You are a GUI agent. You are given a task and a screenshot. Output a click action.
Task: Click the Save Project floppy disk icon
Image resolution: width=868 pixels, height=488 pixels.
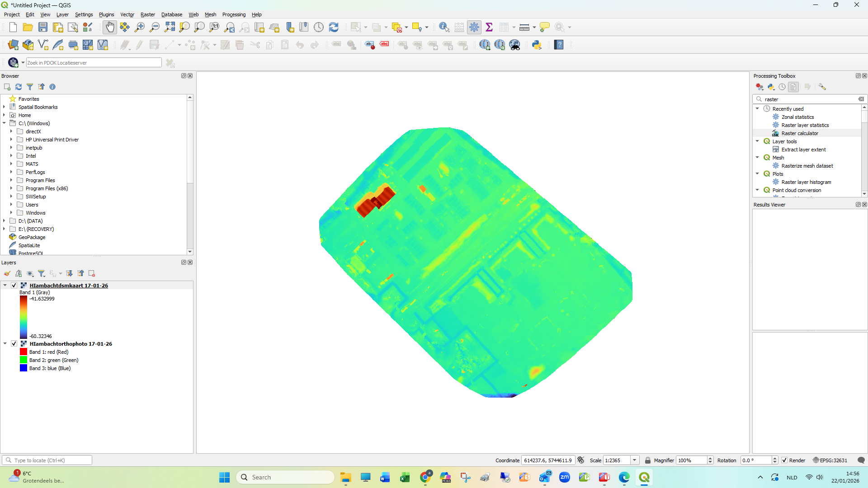pyautogui.click(x=43, y=27)
